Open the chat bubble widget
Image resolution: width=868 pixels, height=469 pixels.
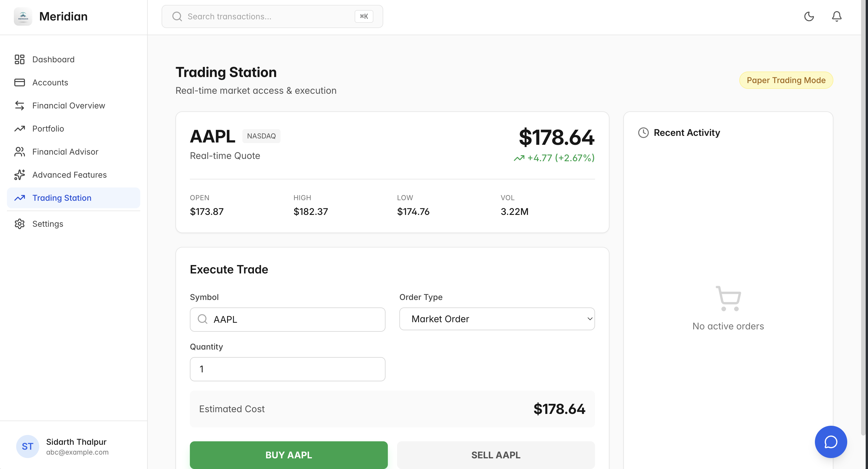830,442
